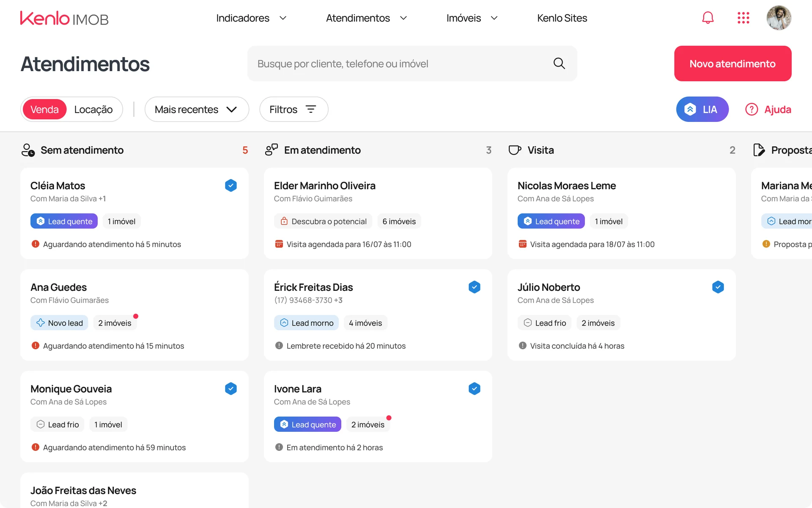The image size is (812, 508).
Task: Click the 'Novo atendimento' button
Action: click(x=732, y=63)
